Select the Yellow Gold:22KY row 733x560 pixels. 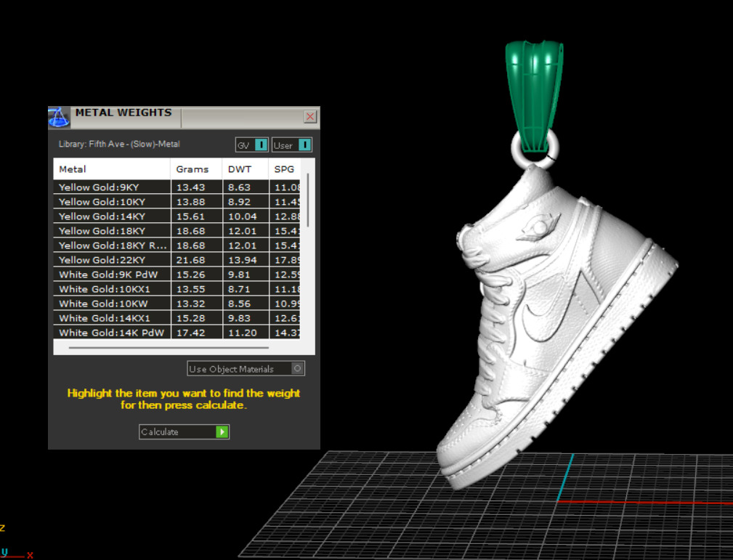[177, 260]
